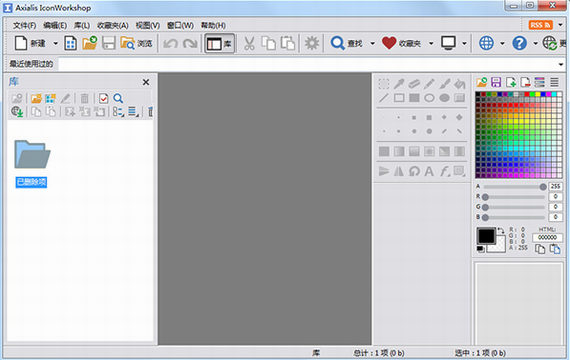Click the main toolbar copy icon right of scissors
Image resolution: width=570 pixels, height=360 pixels.
(269, 43)
